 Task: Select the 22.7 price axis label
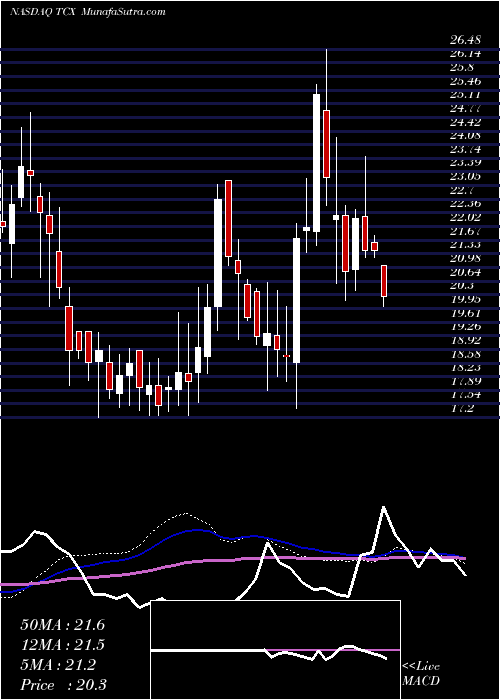coord(462,190)
